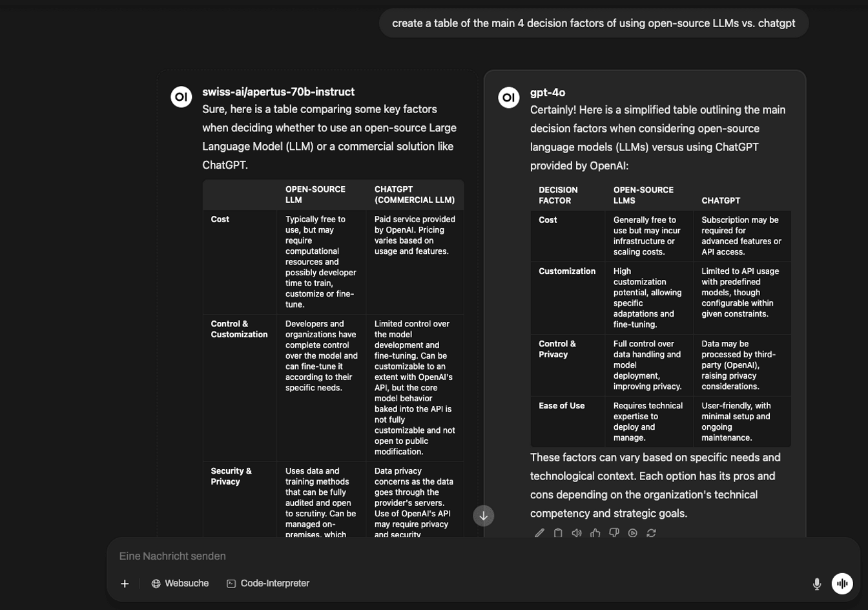Read the gpt-4o response aloud via speaker icon
The height and width of the screenshot is (610, 868).
tap(577, 533)
